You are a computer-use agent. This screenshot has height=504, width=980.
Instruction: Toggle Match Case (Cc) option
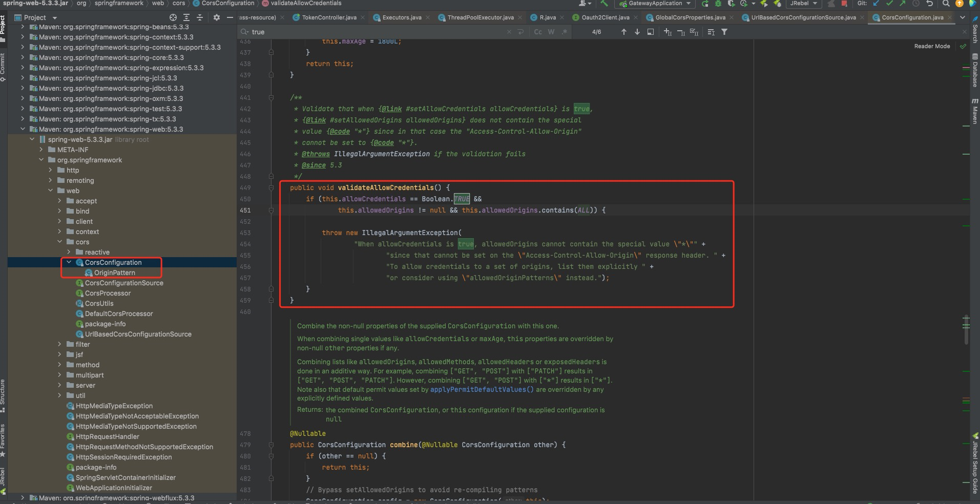pos(538,32)
